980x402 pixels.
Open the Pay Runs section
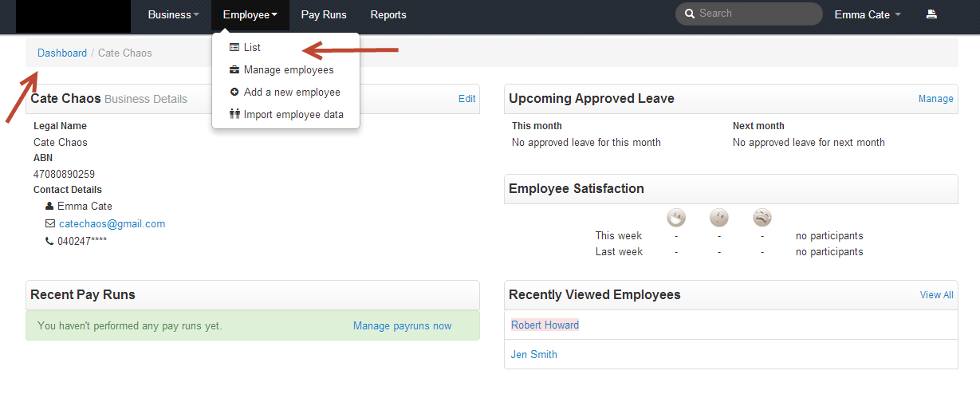point(323,14)
